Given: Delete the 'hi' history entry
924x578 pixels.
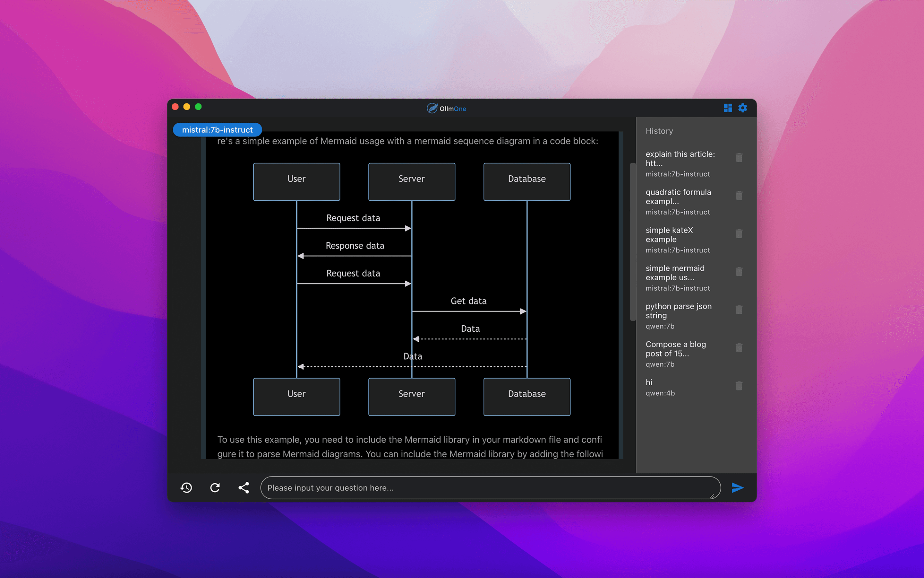Looking at the screenshot, I should tap(739, 386).
